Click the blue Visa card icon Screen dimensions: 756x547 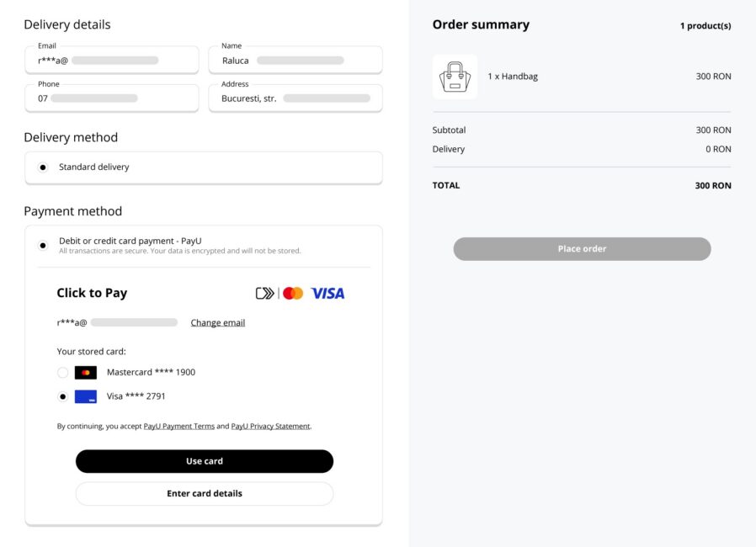point(86,396)
